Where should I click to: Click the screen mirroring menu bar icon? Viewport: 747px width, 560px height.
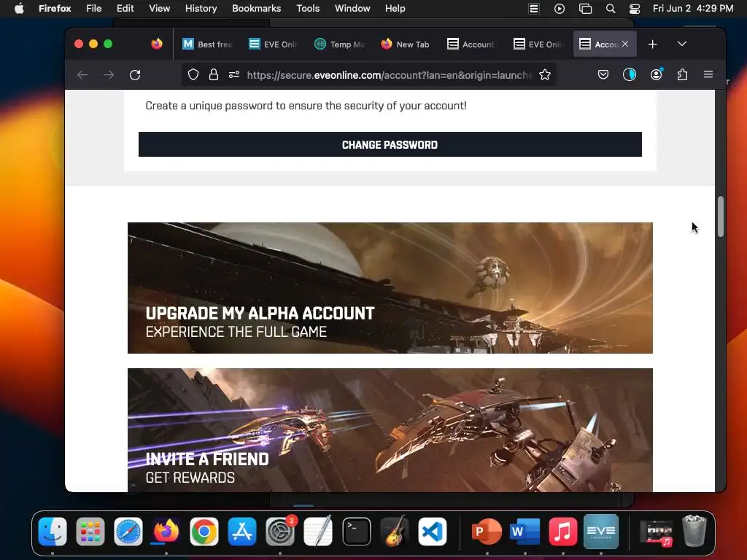[585, 9]
